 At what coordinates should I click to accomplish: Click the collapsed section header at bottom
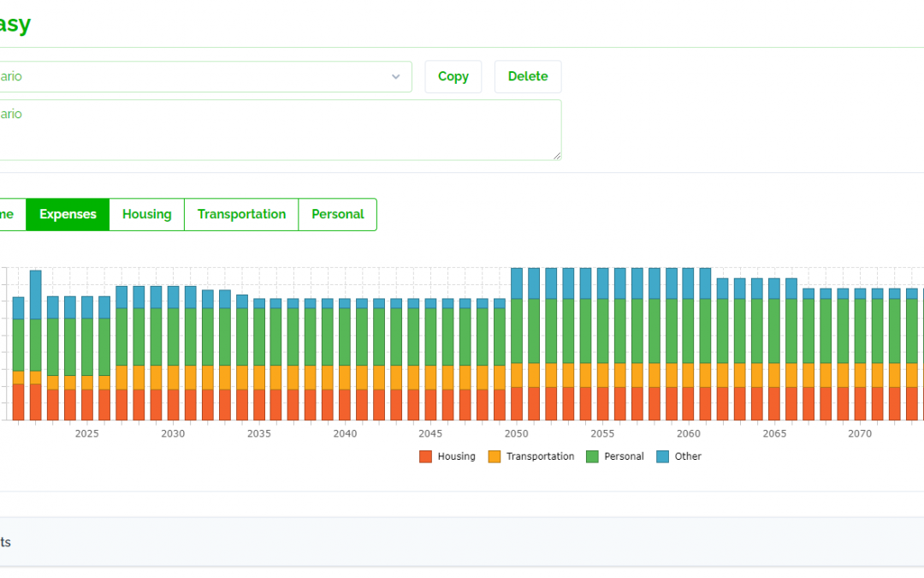462,542
